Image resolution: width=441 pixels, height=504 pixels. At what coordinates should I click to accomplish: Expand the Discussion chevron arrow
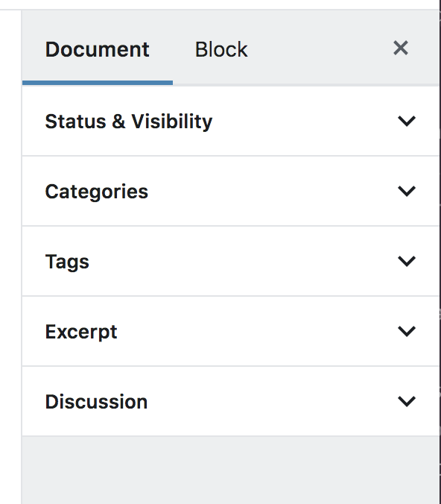pyautogui.click(x=407, y=401)
